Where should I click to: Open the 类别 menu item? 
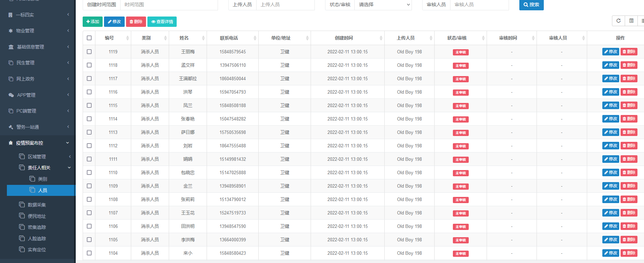(x=42, y=179)
